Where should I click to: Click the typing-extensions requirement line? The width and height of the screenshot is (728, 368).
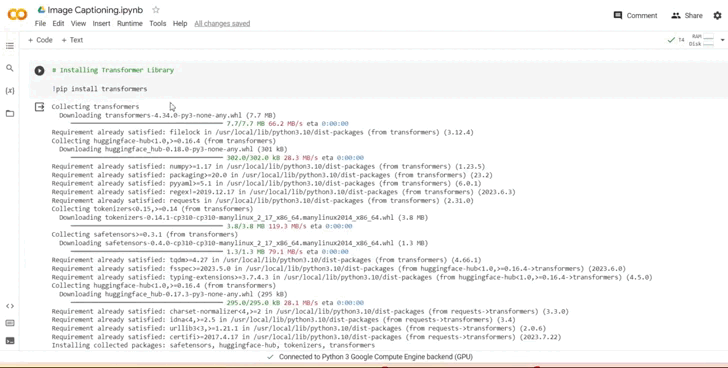point(352,278)
